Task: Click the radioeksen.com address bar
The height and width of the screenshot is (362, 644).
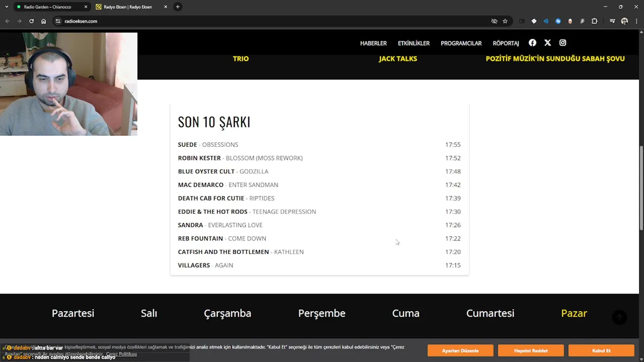Action: 272,21
